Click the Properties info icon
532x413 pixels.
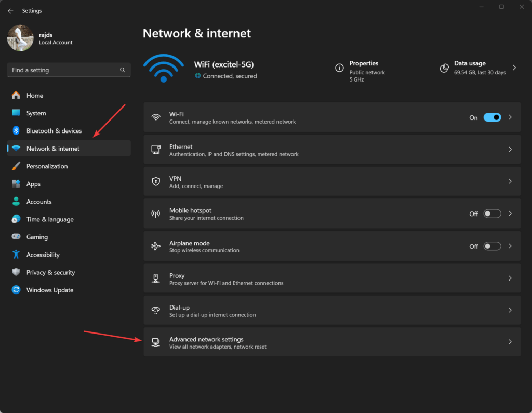(x=339, y=68)
